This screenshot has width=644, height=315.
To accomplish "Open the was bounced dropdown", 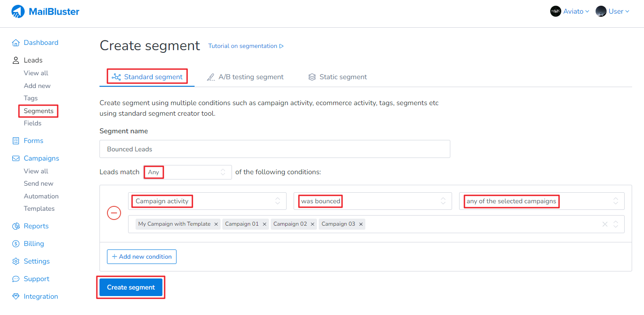I will [373, 201].
